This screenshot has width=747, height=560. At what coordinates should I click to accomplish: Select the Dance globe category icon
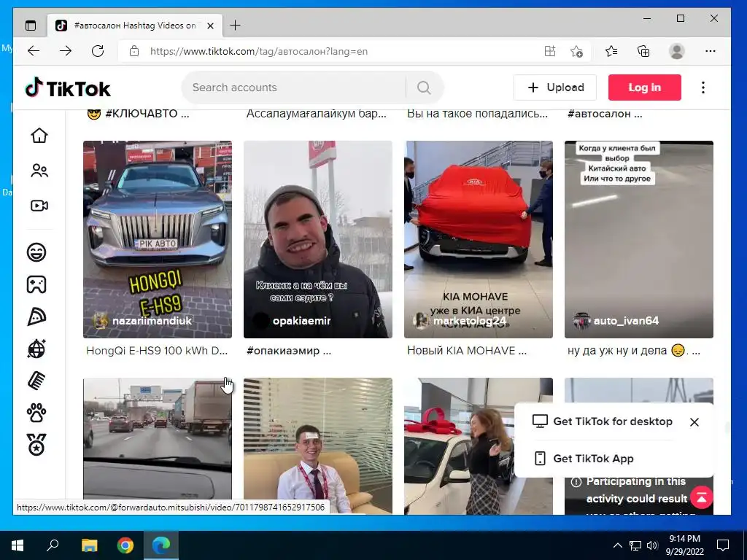[36, 349]
